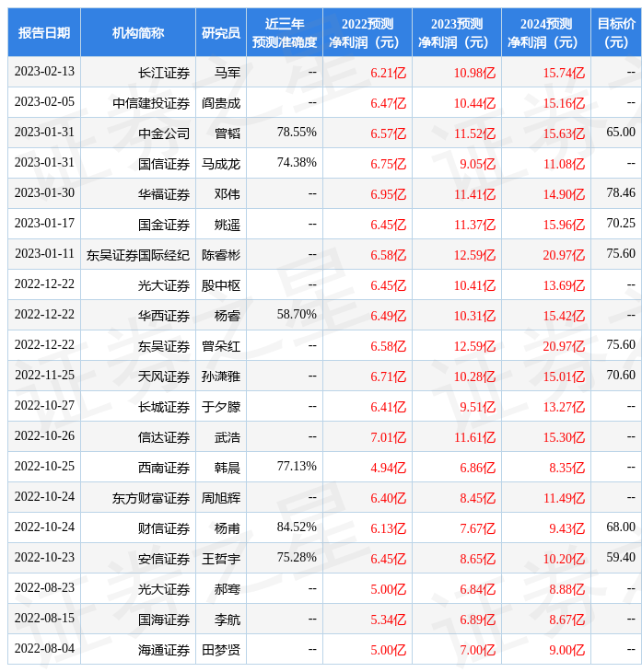Image resolution: width=642 pixels, height=672 pixels.
Task: Select researcher 马成龙
Action: click(221, 163)
